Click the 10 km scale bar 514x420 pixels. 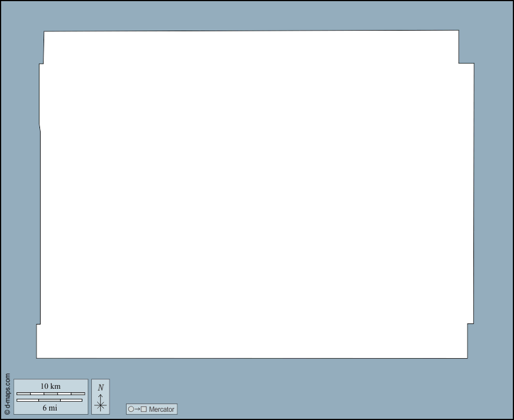[51, 393]
